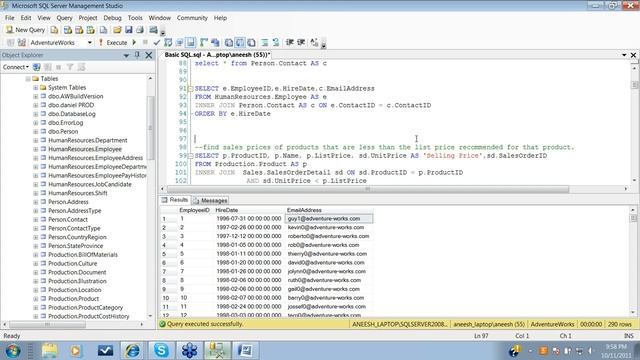Open Internet Explorer from the taskbar
Screen dimensions: 640x360
(x=133, y=351)
